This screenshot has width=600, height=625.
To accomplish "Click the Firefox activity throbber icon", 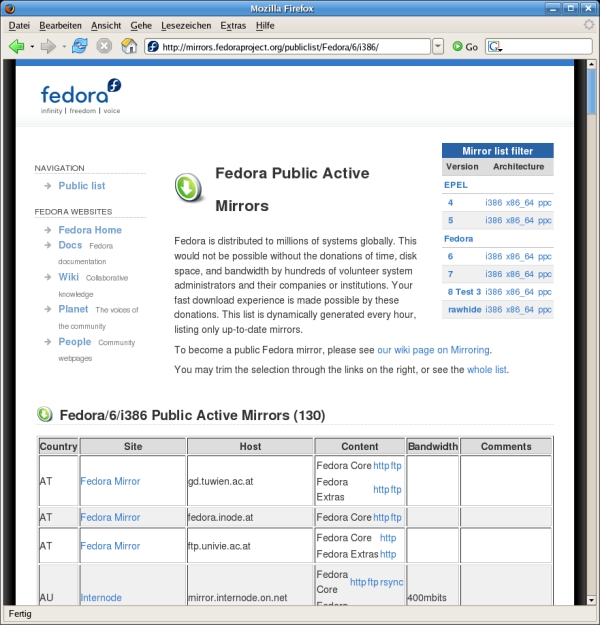I will 588,24.
